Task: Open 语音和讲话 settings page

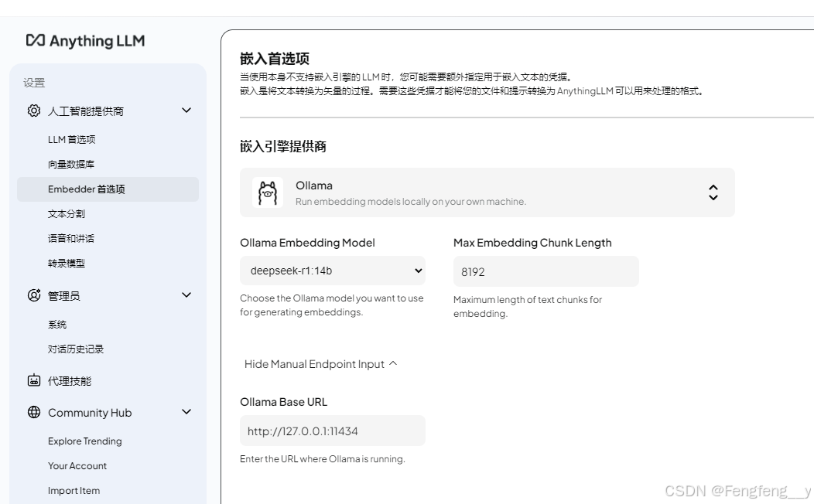Action: pos(71,239)
